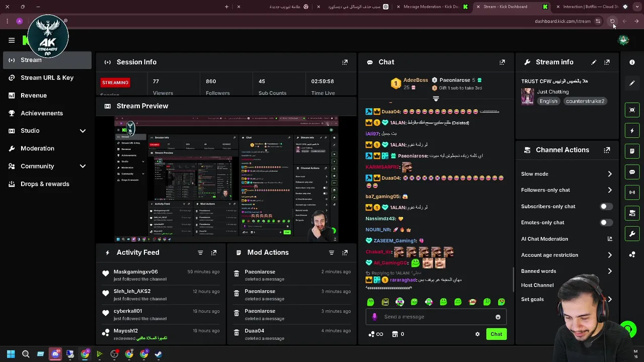This screenshot has height=362, width=644.
Task: Open Windows Start menu
Action: [x=11, y=354]
